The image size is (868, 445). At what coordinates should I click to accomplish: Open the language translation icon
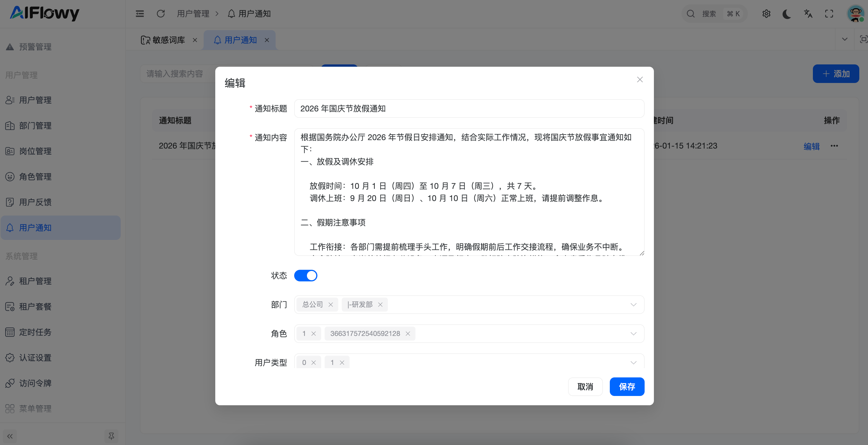point(808,13)
